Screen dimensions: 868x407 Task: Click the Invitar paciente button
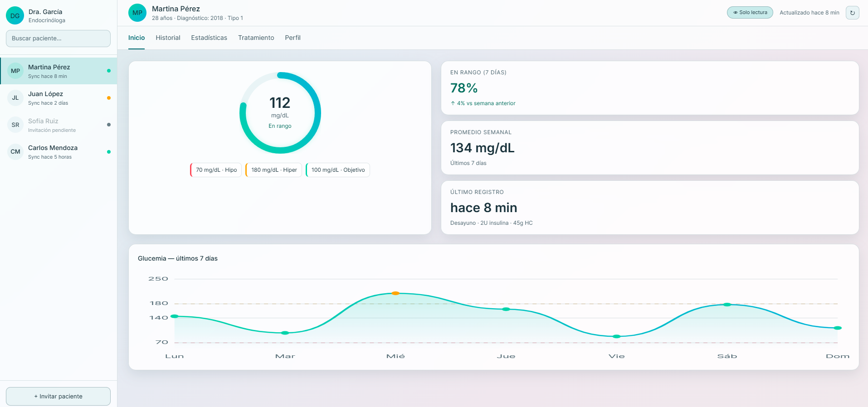[x=58, y=396]
